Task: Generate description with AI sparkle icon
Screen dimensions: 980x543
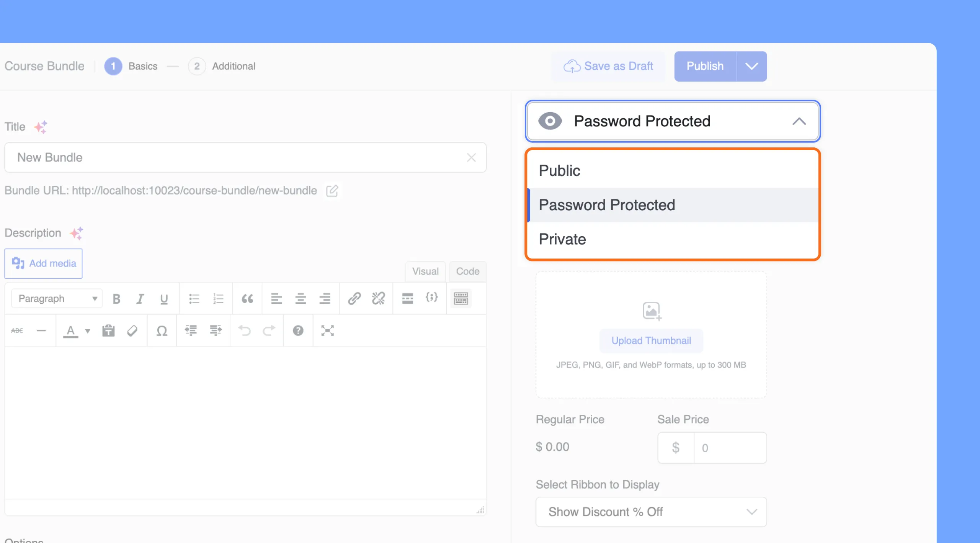Action: point(76,233)
